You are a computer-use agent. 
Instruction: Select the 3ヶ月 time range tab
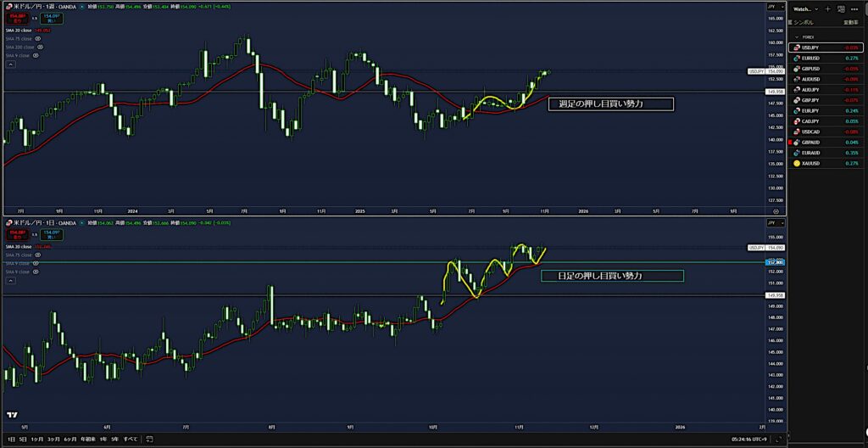tap(53, 440)
